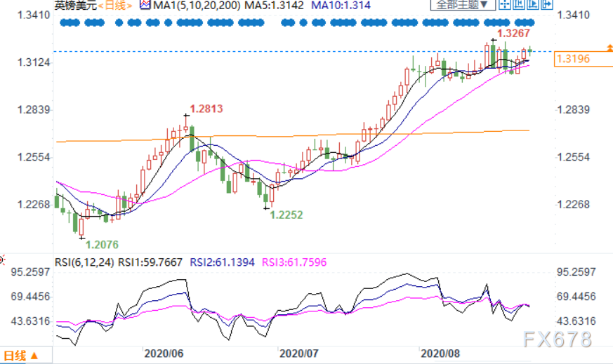Click the fit-chart-width toolbar icon
This screenshot has height=364, width=613.
(x=518, y=5)
